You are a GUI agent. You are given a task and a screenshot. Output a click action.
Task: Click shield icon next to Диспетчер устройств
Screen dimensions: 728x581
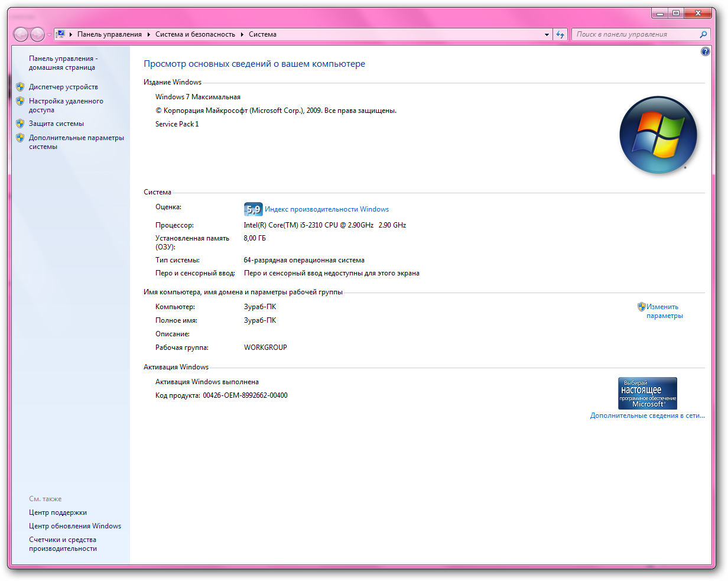point(20,87)
